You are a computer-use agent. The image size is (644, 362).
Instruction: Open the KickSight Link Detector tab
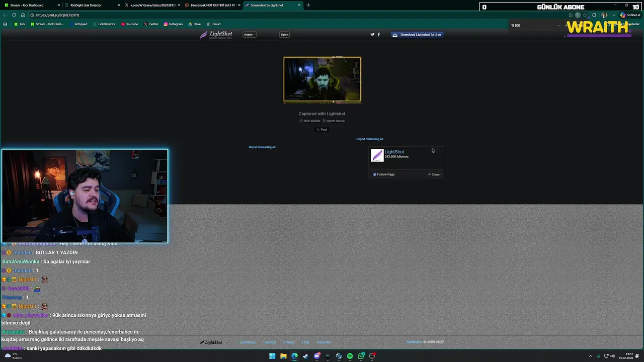[92, 5]
